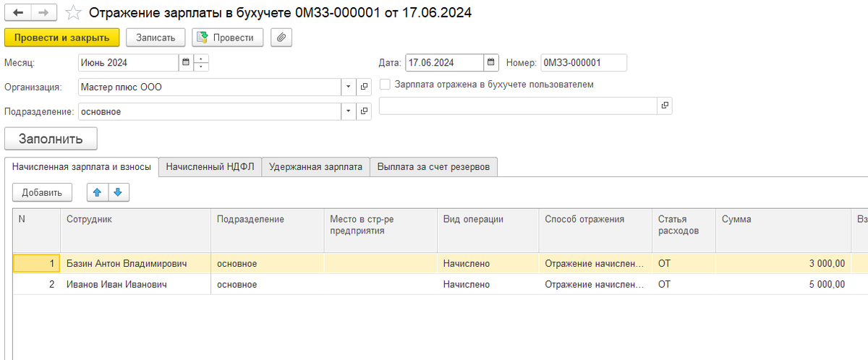Open the calendar picker for Дата

point(491,63)
